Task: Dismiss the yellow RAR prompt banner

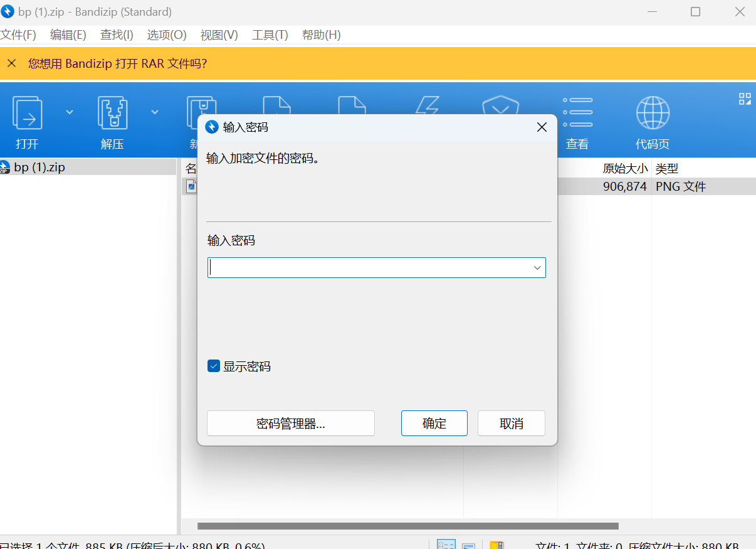Action: tap(11, 63)
